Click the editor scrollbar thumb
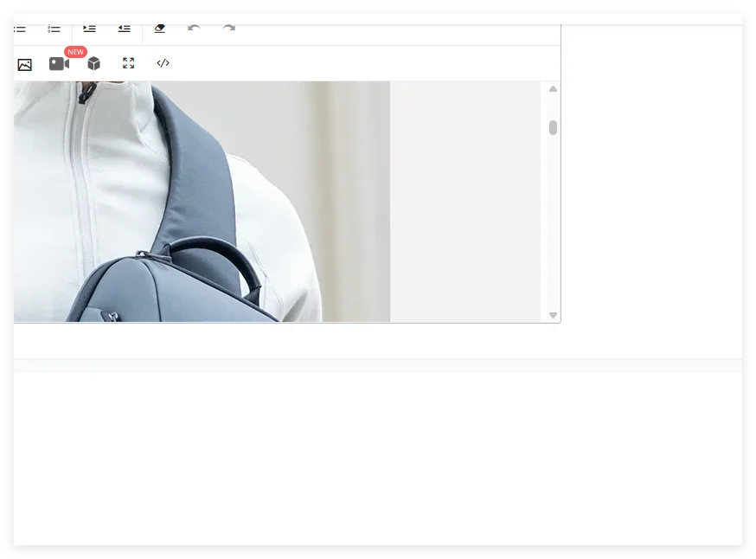The width and height of the screenshot is (756, 559). pyautogui.click(x=553, y=128)
